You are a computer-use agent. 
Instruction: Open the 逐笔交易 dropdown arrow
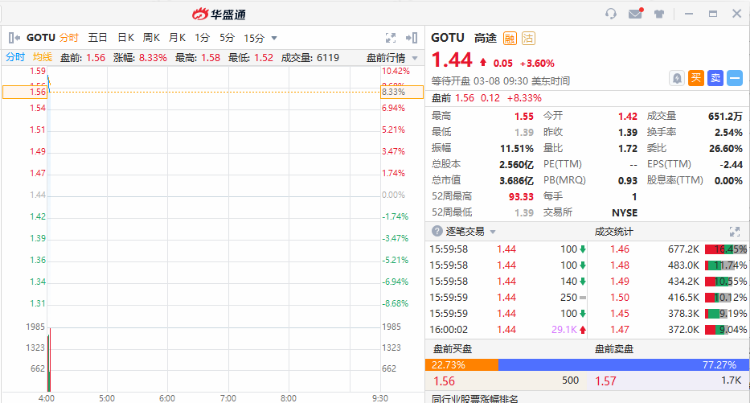pos(492,232)
